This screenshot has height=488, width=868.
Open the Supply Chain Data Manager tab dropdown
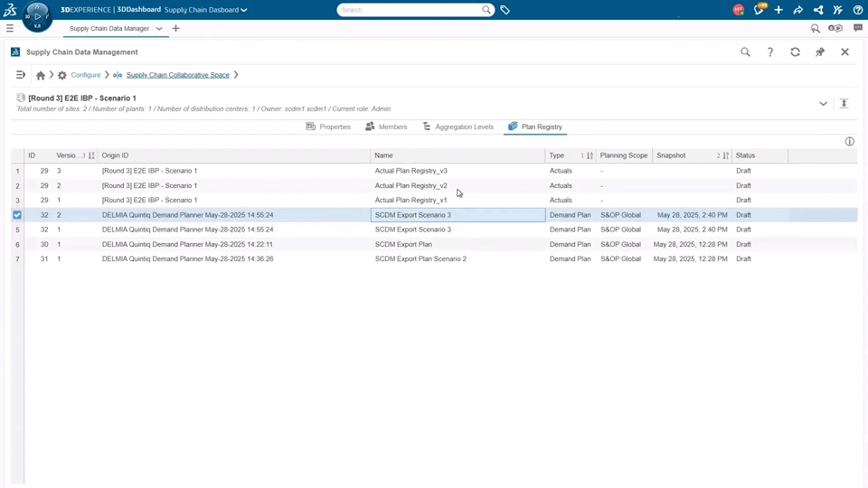(159, 28)
